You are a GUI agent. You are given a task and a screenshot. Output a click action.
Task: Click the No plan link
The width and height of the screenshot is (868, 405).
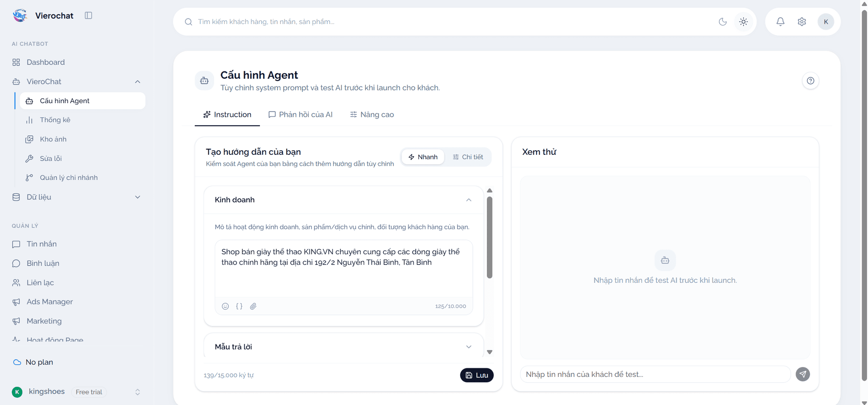coord(39,362)
